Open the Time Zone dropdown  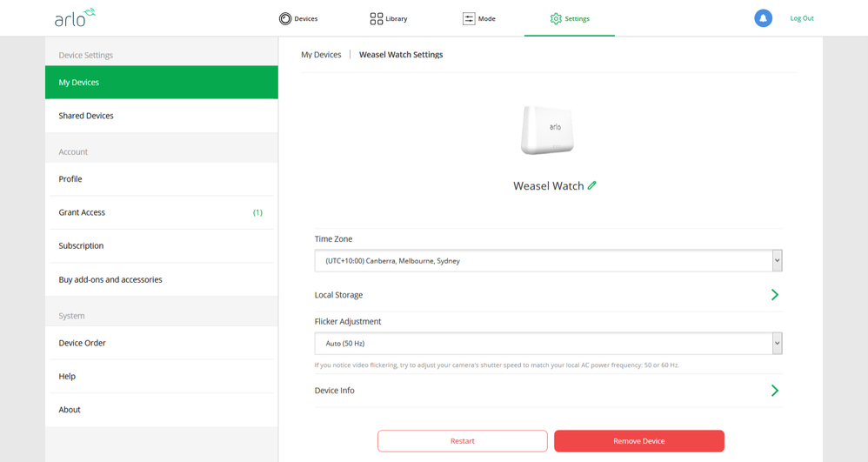tap(548, 260)
